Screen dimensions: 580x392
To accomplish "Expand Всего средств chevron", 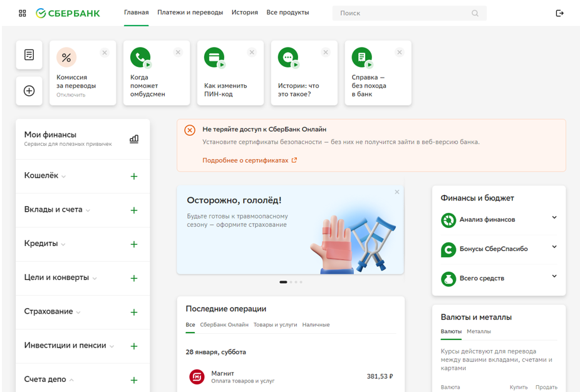I will click(554, 276).
